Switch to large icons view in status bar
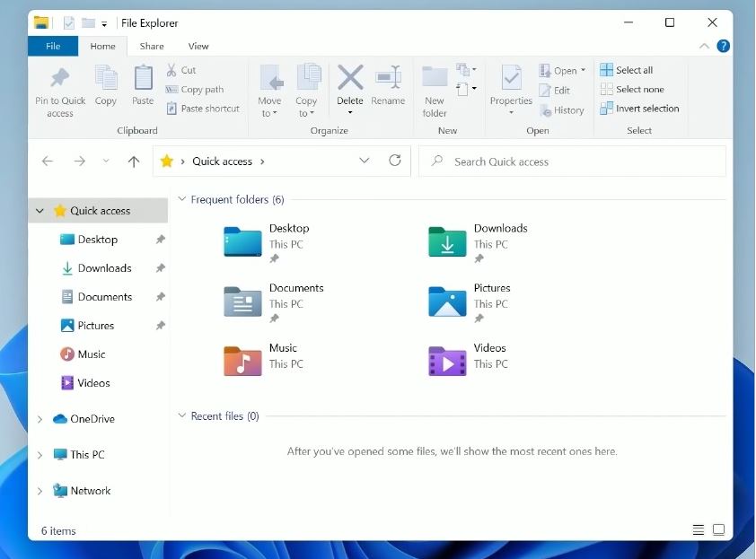Image resolution: width=756 pixels, height=559 pixels. point(718,530)
